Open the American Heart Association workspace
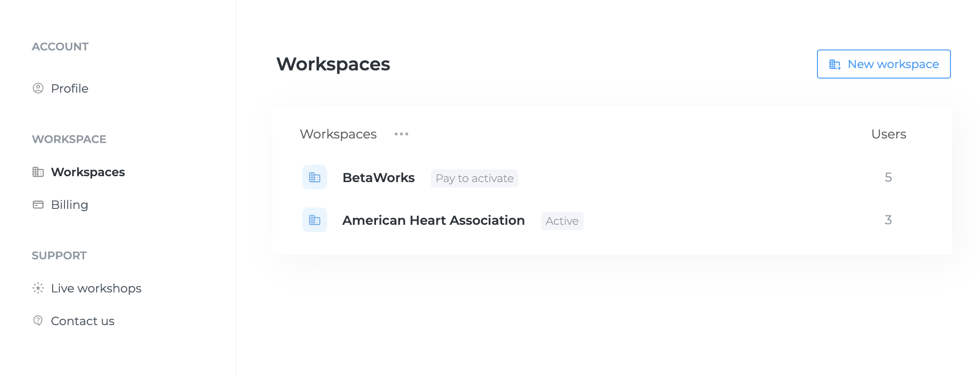This screenshot has width=980, height=376. [x=433, y=220]
